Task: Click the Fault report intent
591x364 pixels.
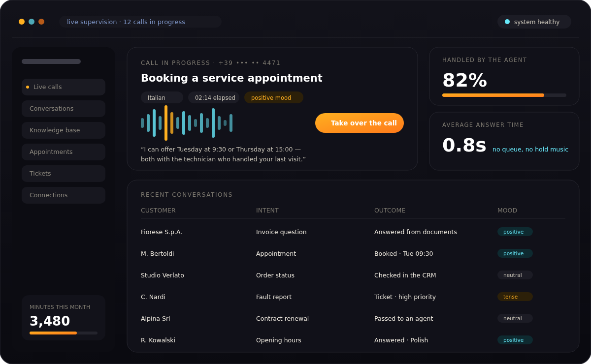Action: click(x=274, y=297)
